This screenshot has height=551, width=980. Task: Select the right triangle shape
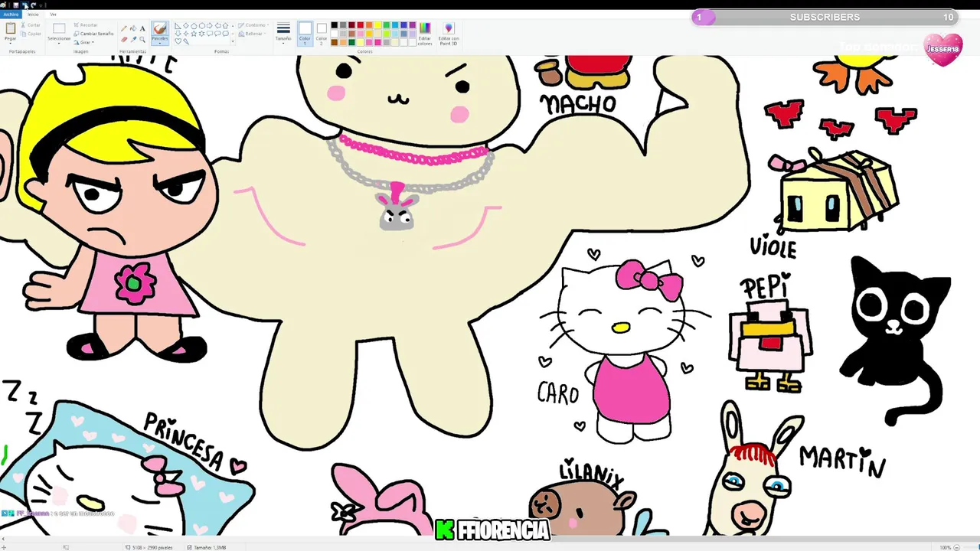coord(178,25)
